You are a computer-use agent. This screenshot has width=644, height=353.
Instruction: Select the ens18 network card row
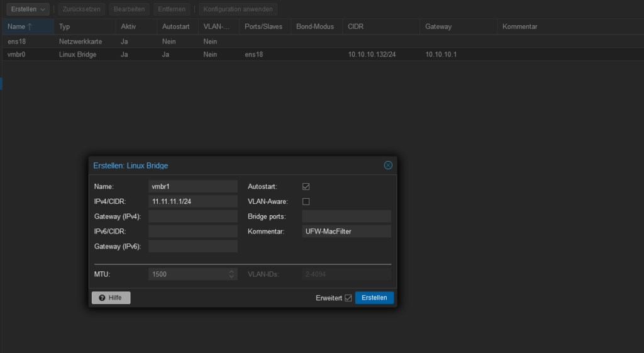189,41
